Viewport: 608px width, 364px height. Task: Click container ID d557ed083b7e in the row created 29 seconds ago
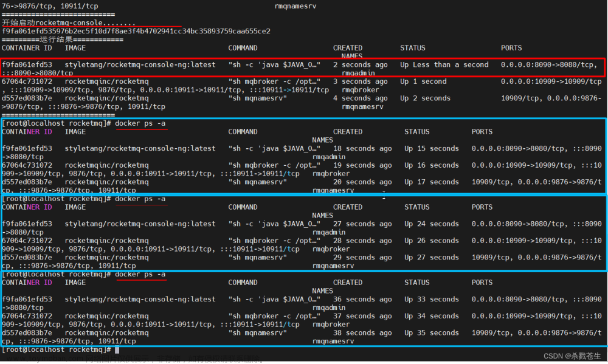[27, 257]
